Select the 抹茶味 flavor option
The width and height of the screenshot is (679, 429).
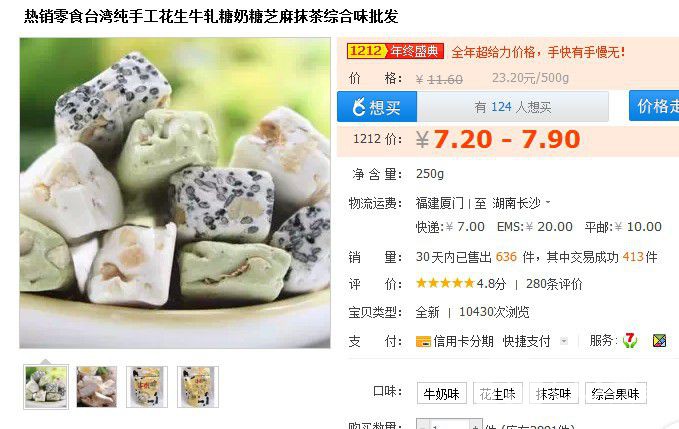553,394
